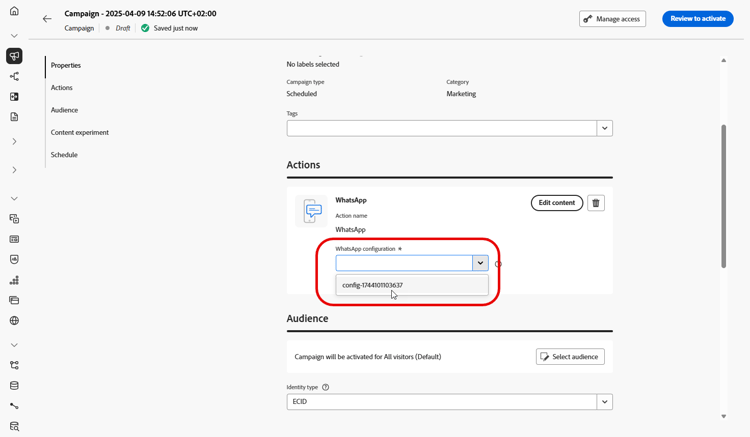This screenshot has height=437, width=750.
Task: Toggle WhatsApp configuration dropdown arrow
Action: coord(480,263)
